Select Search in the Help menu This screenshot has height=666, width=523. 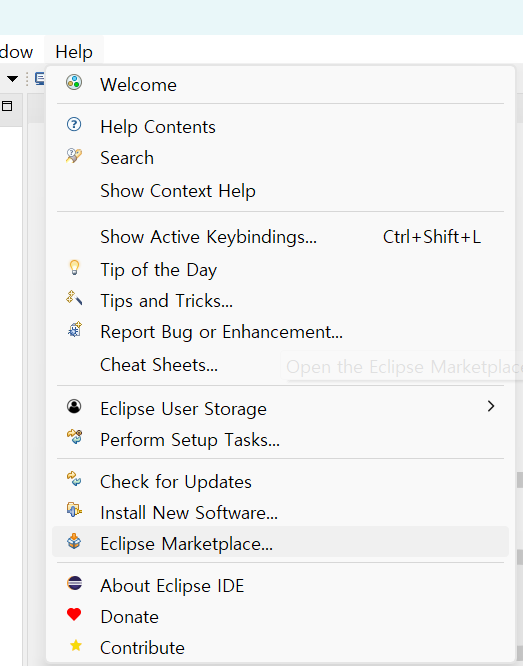(280, 158)
